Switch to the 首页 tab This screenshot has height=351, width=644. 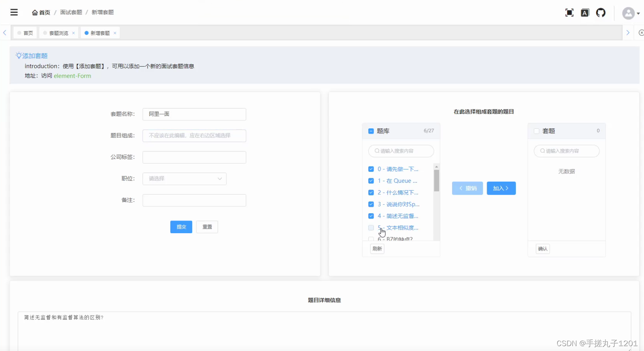pos(25,33)
